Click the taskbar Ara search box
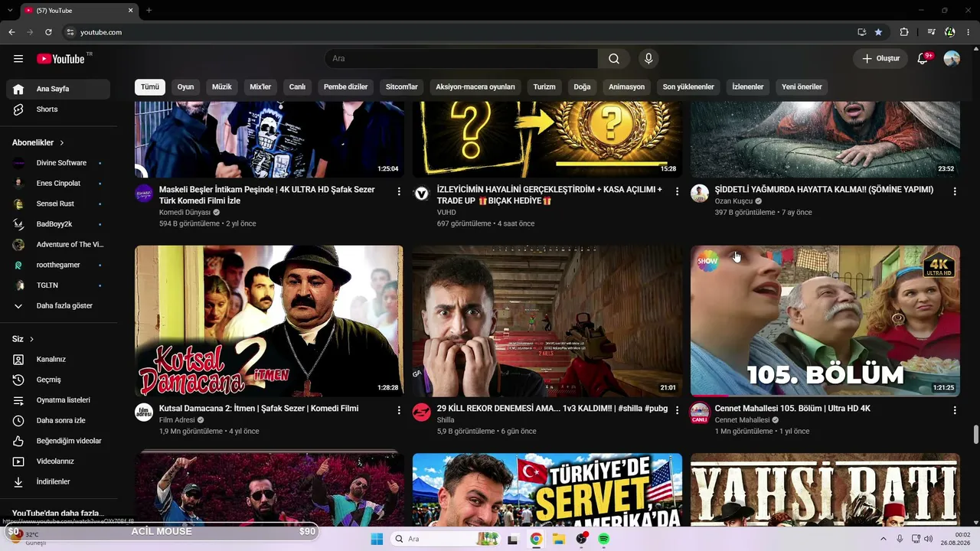This screenshot has height=551, width=980. coord(445,539)
